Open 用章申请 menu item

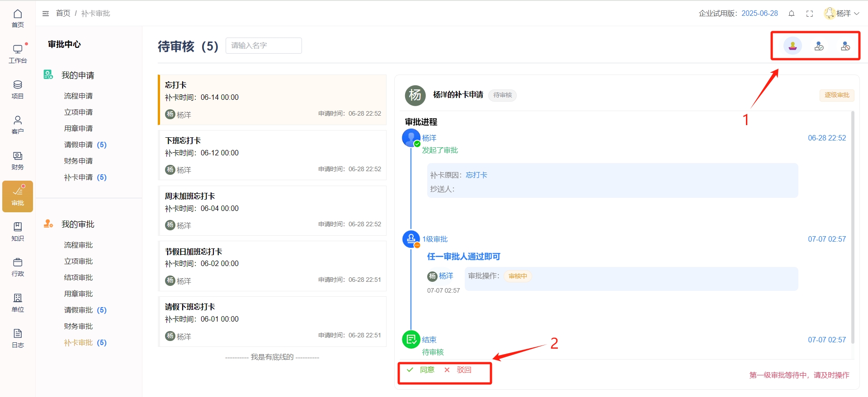(x=78, y=128)
